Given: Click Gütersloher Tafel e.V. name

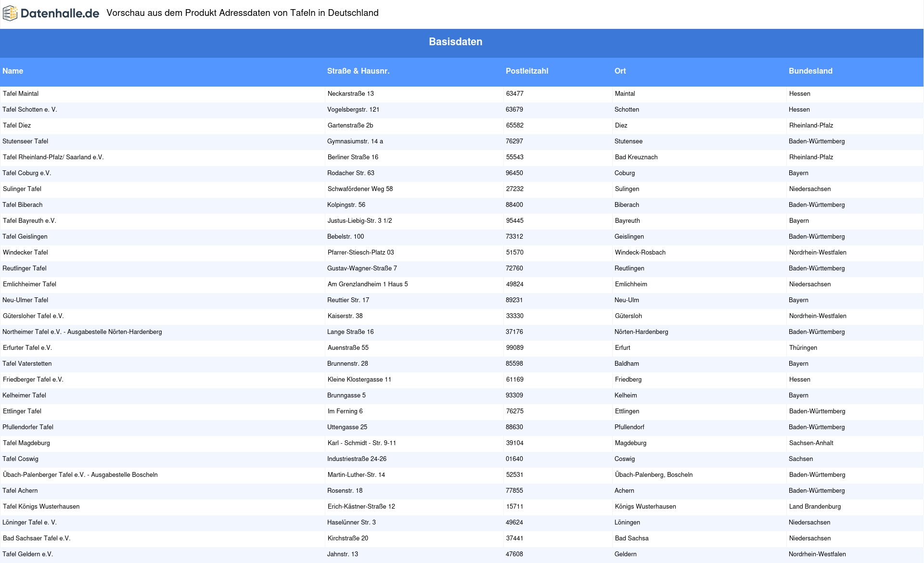Looking at the screenshot, I should coord(33,316).
